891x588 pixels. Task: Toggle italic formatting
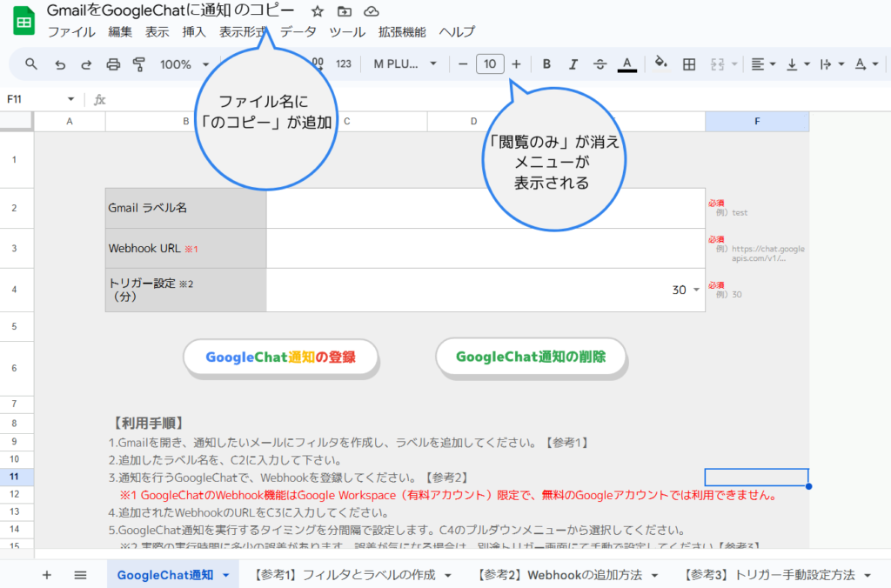click(573, 64)
